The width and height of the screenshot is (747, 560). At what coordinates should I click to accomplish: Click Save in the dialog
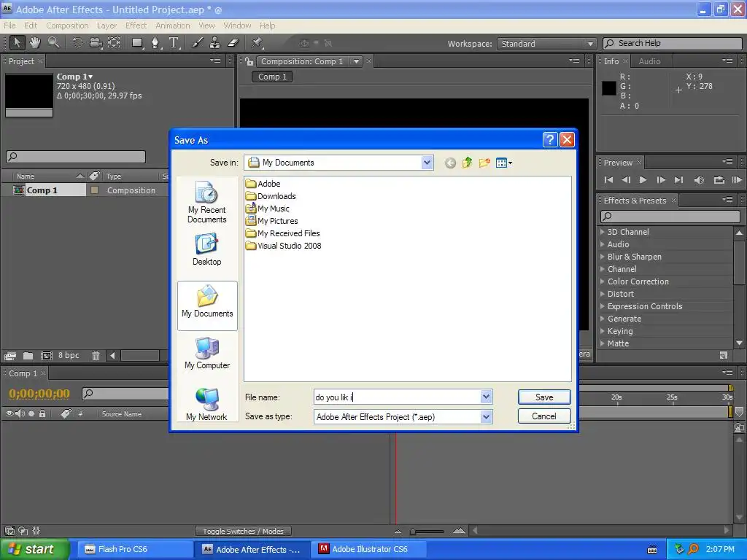pos(544,397)
